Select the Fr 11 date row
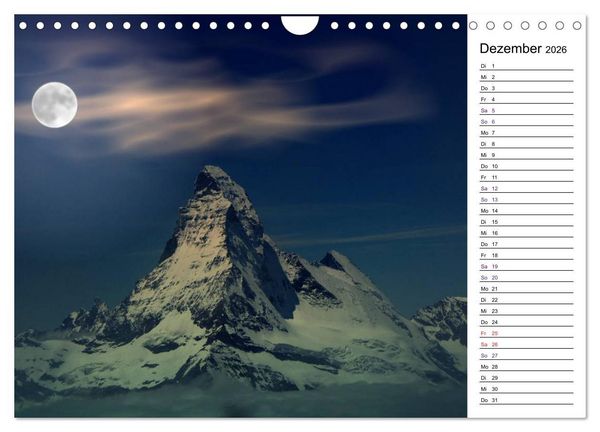The width and height of the screenshot is (600, 432). (x=527, y=177)
